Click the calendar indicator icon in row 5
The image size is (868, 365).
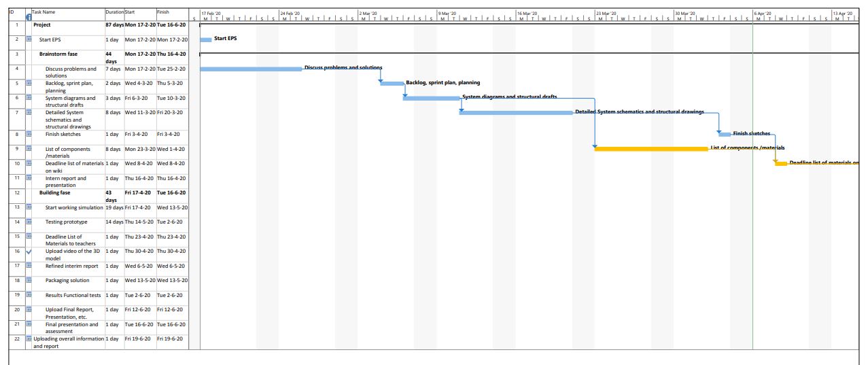[29, 84]
